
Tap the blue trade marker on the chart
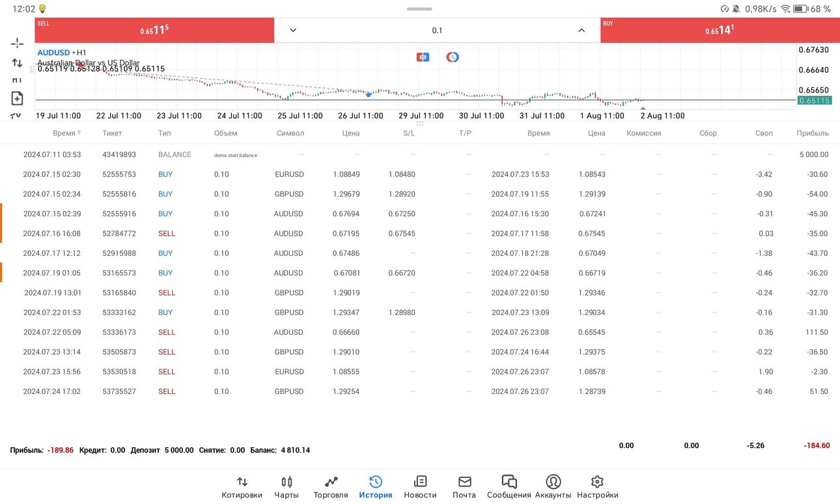pyautogui.click(x=369, y=94)
